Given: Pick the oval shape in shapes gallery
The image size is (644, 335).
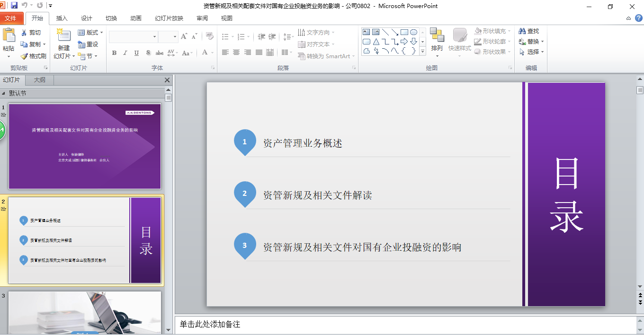Looking at the screenshot, I should click(x=413, y=32).
